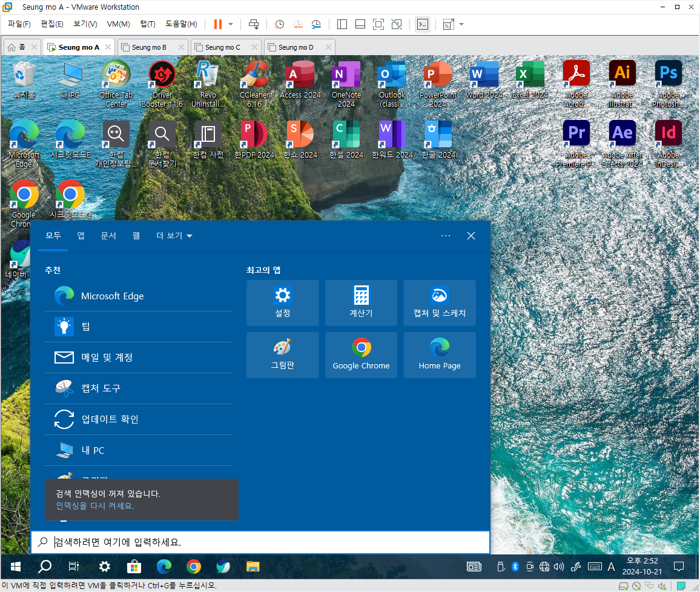This screenshot has width=700, height=592.
Task: Click the Bluetooth tray icon
Action: coord(515,567)
